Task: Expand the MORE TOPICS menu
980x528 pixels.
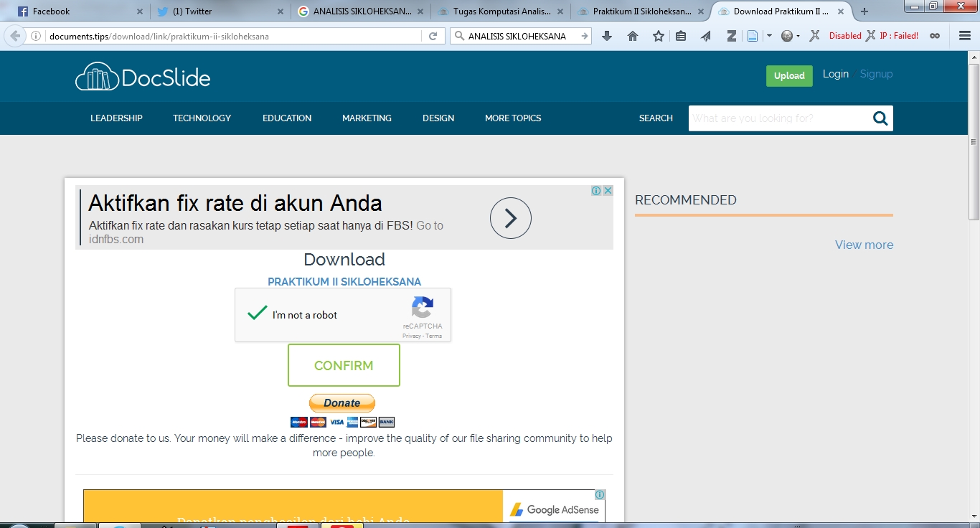Action: pos(512,118)
